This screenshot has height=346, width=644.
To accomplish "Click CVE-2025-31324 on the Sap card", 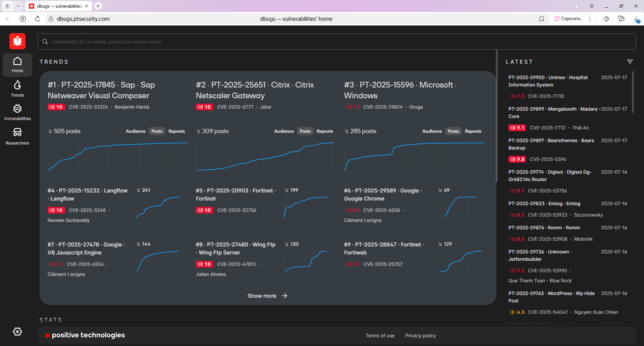I will pos(89,107).
